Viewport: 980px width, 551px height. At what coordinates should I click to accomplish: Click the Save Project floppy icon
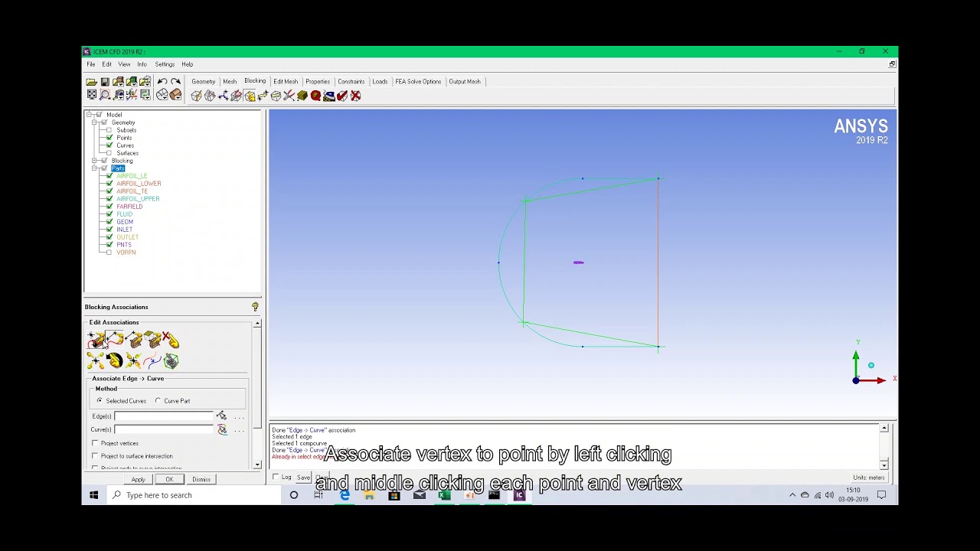105,81
